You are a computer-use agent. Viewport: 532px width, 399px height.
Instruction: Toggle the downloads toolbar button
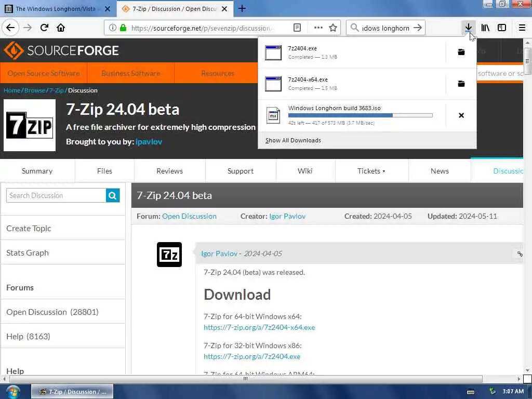[468, 28]
